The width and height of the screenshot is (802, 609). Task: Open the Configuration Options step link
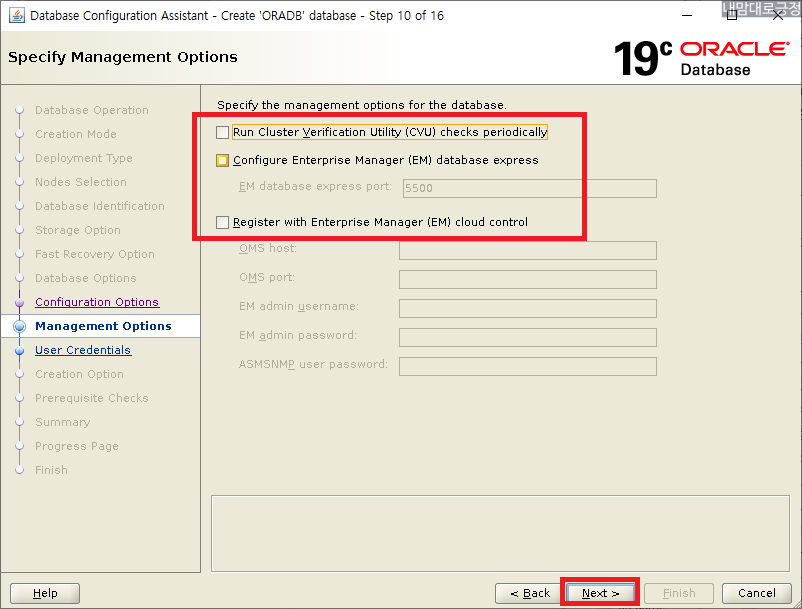(97, 302)
